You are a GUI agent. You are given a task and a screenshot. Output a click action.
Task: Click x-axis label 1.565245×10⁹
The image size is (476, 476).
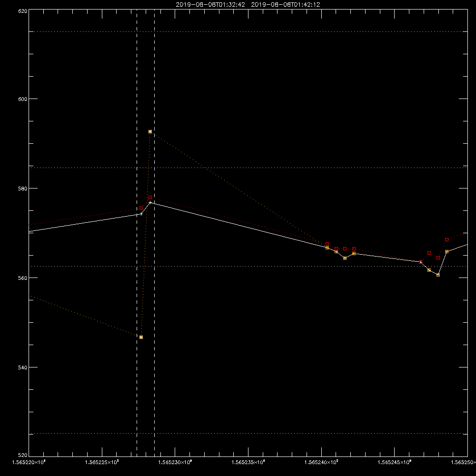(x=394, y=462)
